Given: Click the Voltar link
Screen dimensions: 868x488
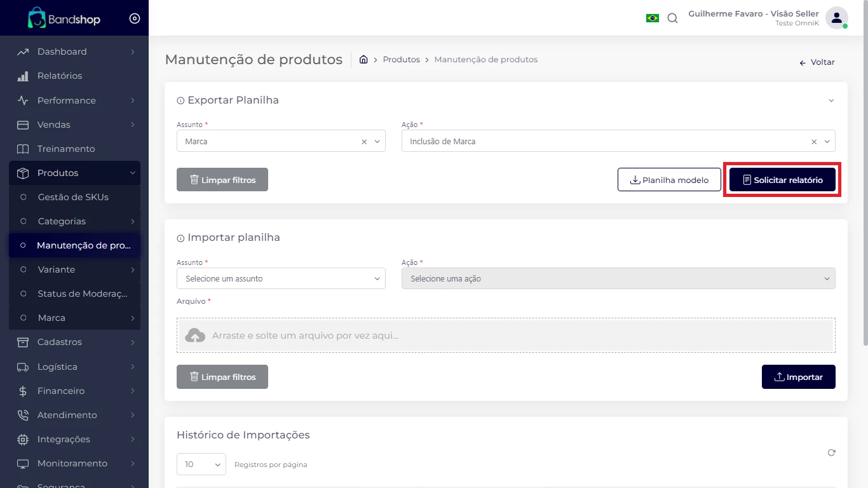Looking at the screenshot, I should [x=817, y=62].
